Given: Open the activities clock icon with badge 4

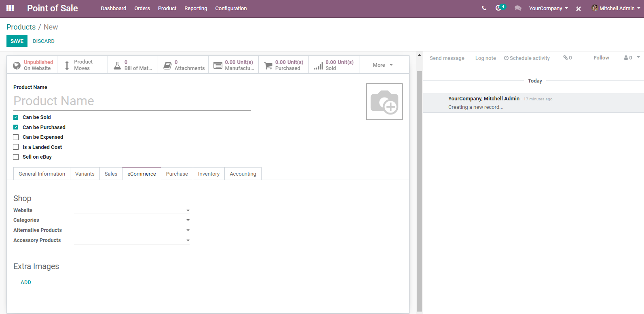Looking at the screenshot, I should click(500, 8).
